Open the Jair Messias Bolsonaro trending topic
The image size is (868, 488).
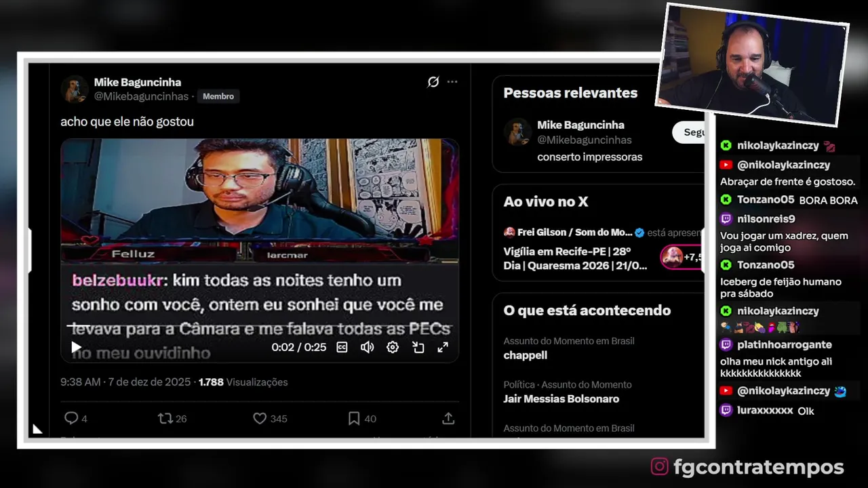(561, 399)
